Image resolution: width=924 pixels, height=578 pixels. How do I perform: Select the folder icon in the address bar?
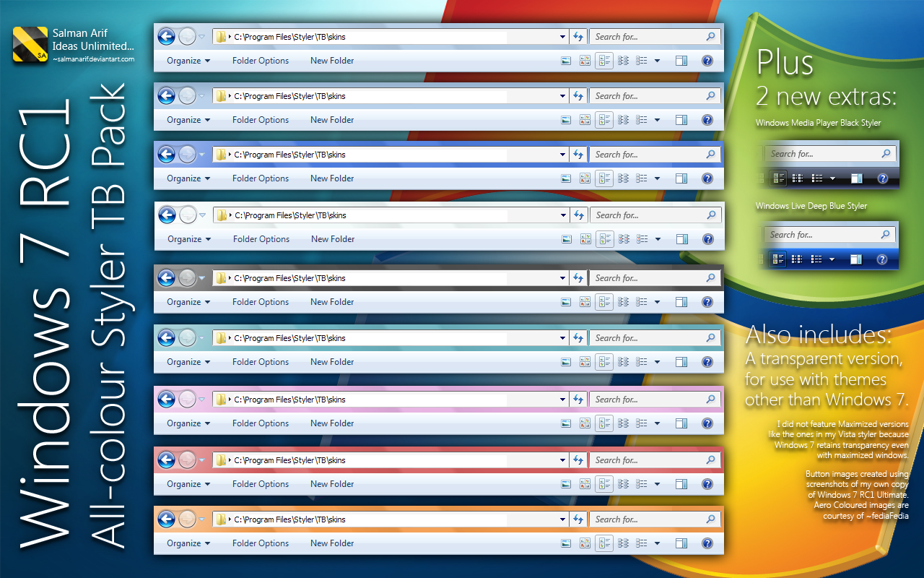(222, 36)
